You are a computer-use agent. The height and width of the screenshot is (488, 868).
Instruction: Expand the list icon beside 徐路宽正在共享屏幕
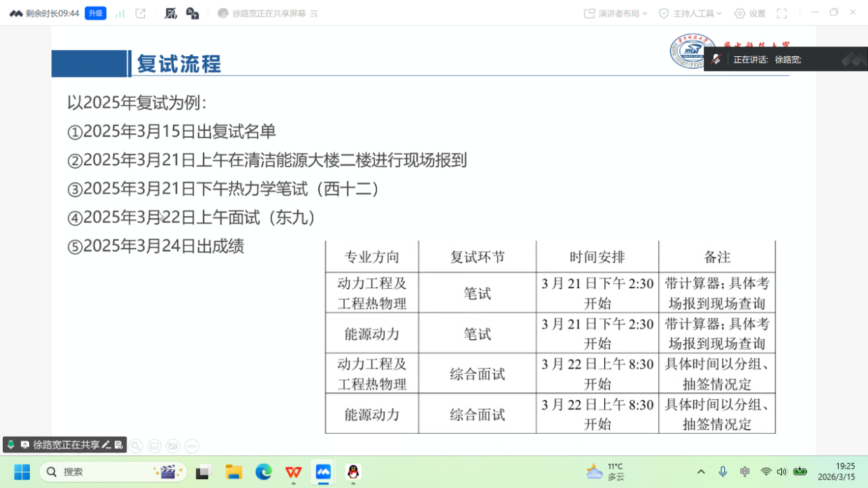[x=314, y=13]
